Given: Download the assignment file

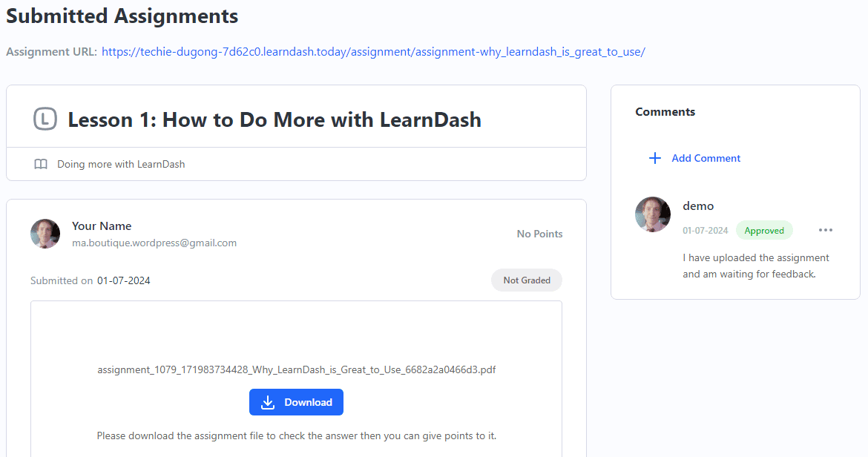Looking at the screenshot, I should pyautogui.click(x=296, y=402).
